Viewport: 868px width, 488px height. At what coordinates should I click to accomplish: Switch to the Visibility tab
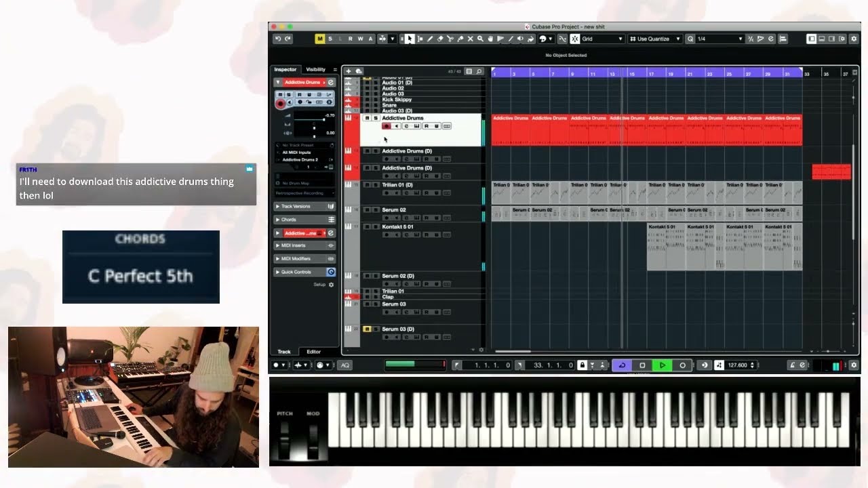point(315,69)
